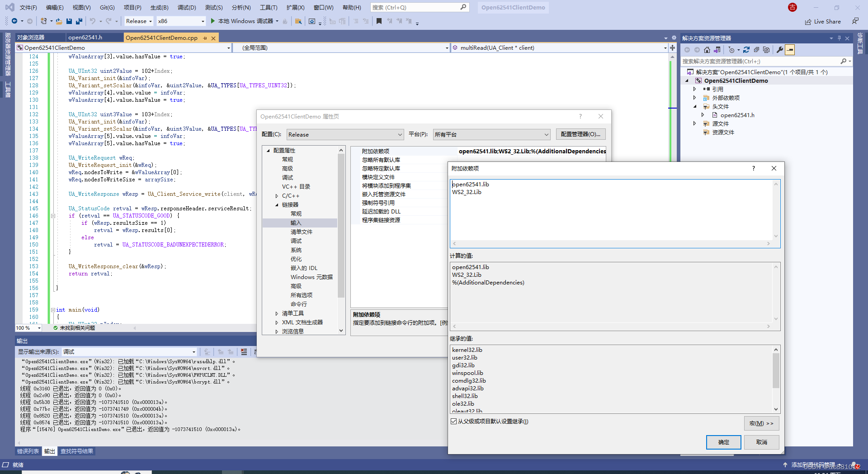Switch between solutions and folder views
The height and width of the screenshot is (474, 868).
point(717,50)
